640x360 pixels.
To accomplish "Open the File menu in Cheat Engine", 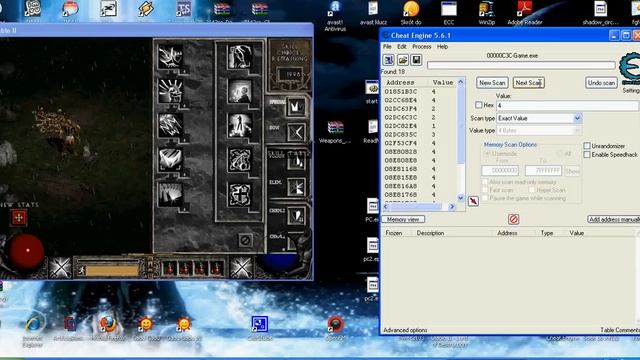I will [387, 47].
